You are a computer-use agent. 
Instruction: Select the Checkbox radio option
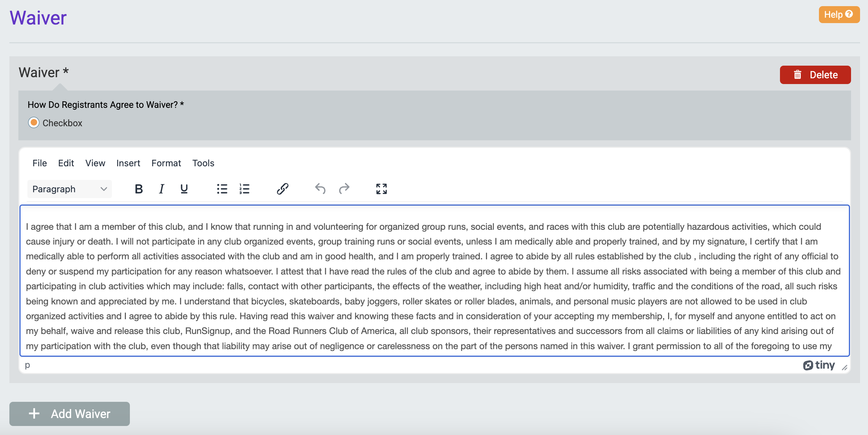34,123
